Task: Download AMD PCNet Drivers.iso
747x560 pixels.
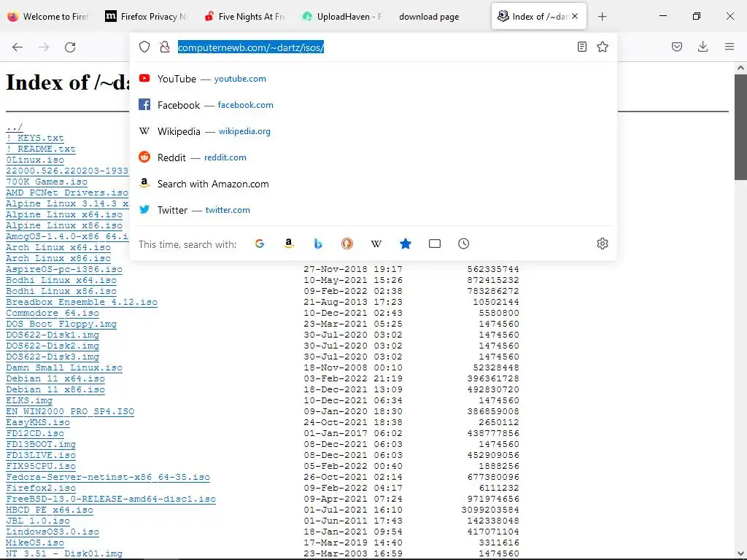Action: tap(67, 192)
